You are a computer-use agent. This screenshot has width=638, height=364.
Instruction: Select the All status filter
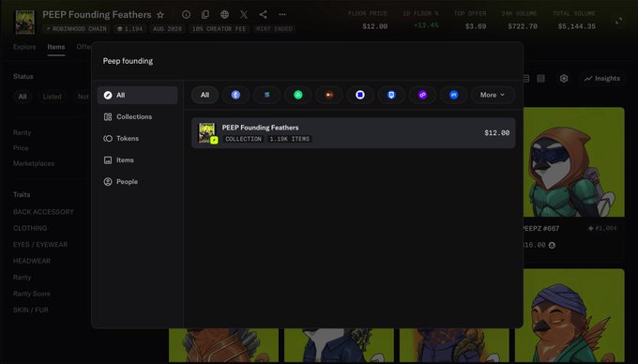point(23,97)
